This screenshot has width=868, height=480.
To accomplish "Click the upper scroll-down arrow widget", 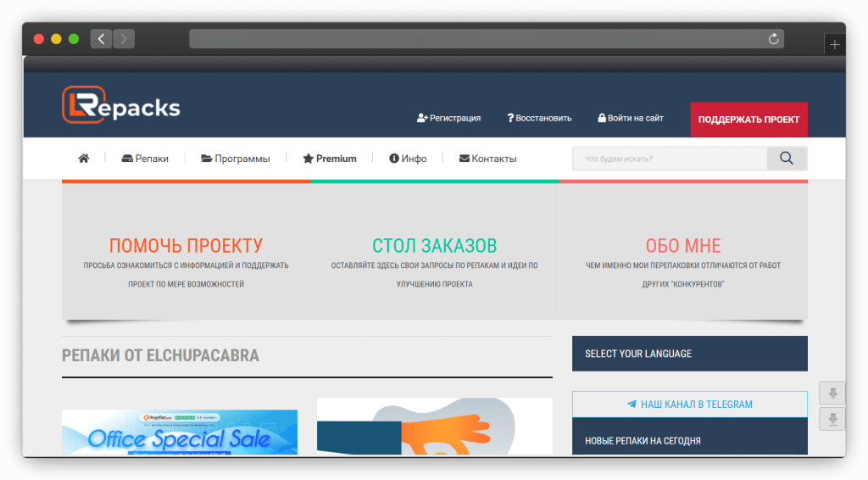I will pos(832,393).
